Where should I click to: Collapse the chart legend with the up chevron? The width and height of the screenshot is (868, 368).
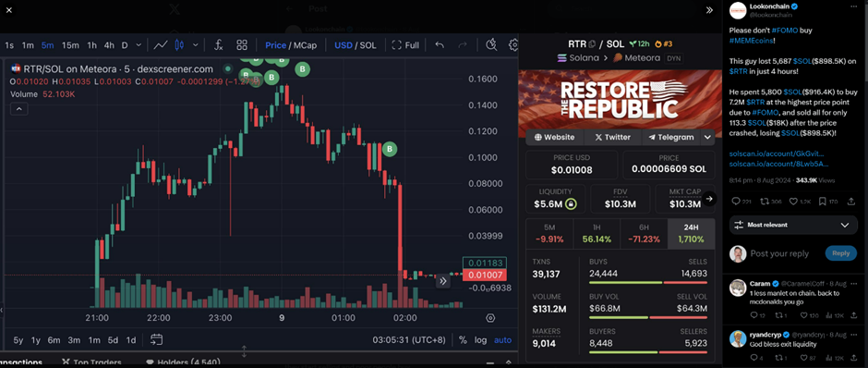[x=18, y=109]
